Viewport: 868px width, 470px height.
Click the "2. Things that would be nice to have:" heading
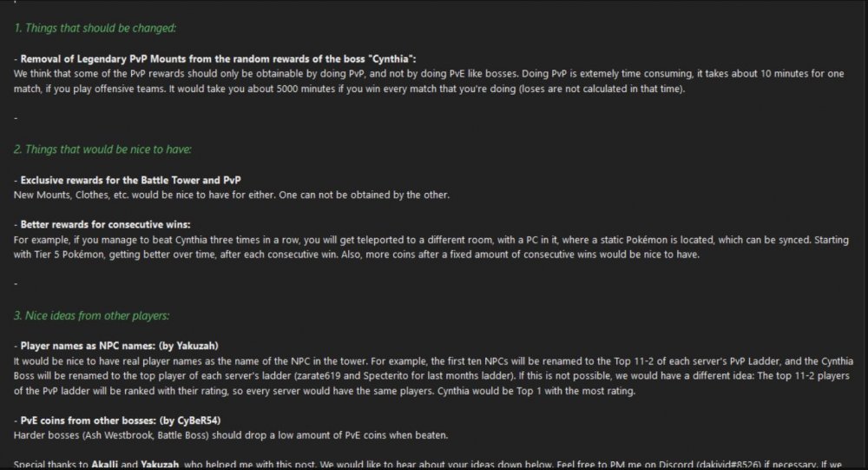pyautogui.click(x=102, y=149)
